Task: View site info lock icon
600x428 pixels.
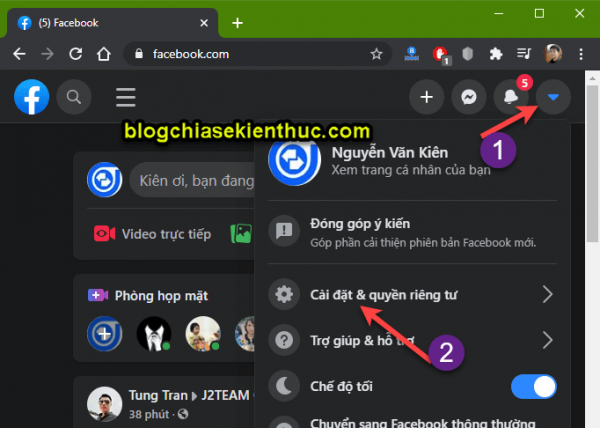Action: [139, 54]
